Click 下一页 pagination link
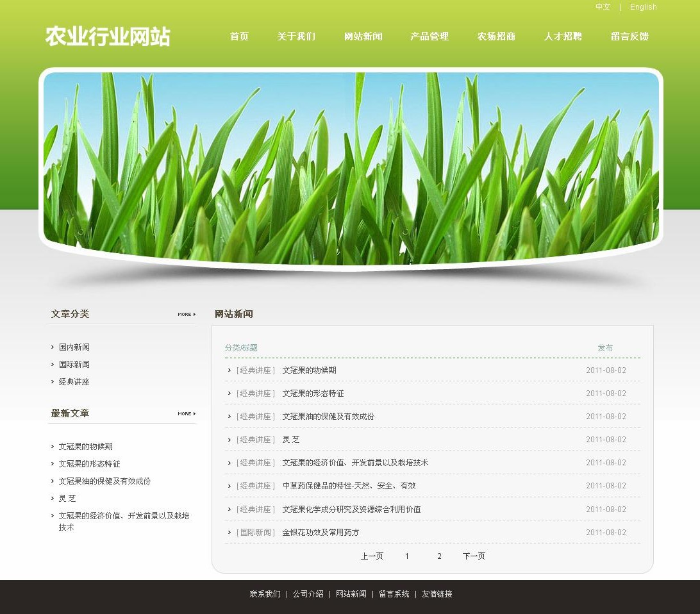The image size is (700, 614). [x=474, y=556]
